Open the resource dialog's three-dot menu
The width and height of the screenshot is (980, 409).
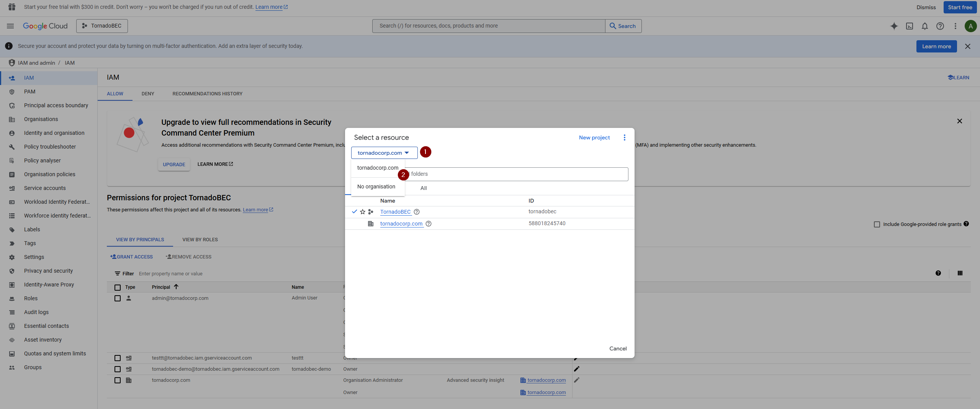[x=624, y=137]
